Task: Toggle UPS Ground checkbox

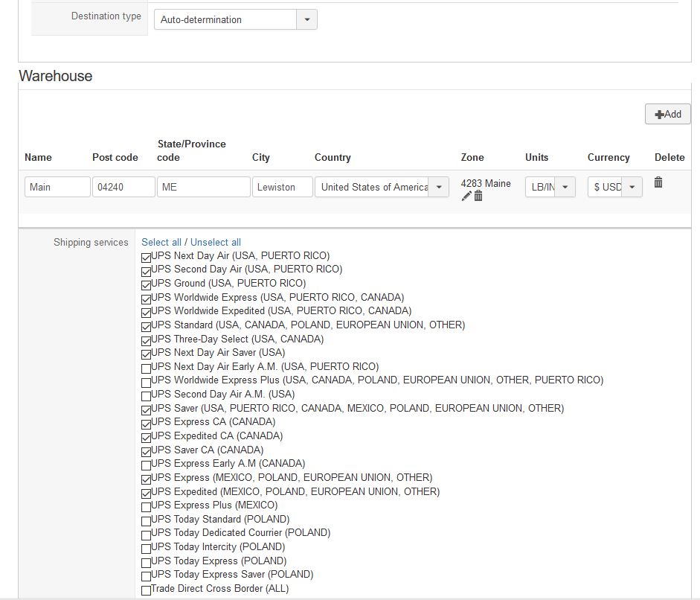Action: pyautogui.click(x=146, y=284)
